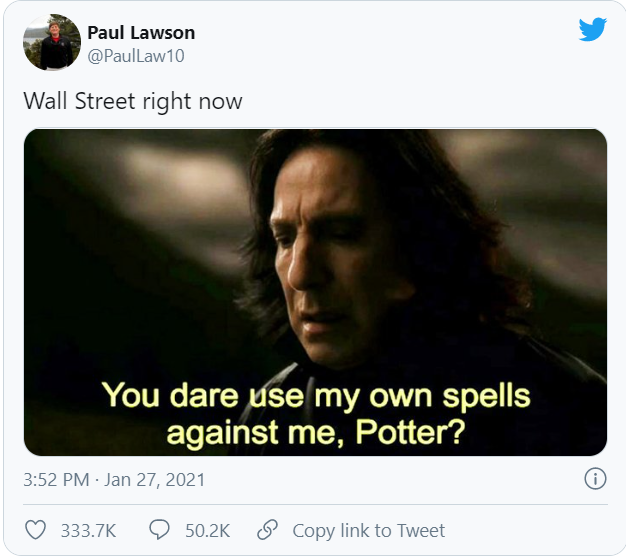Visit the @PaulLaw10 handle link
The width and height of the screenshot is (626, 556).
135,56
